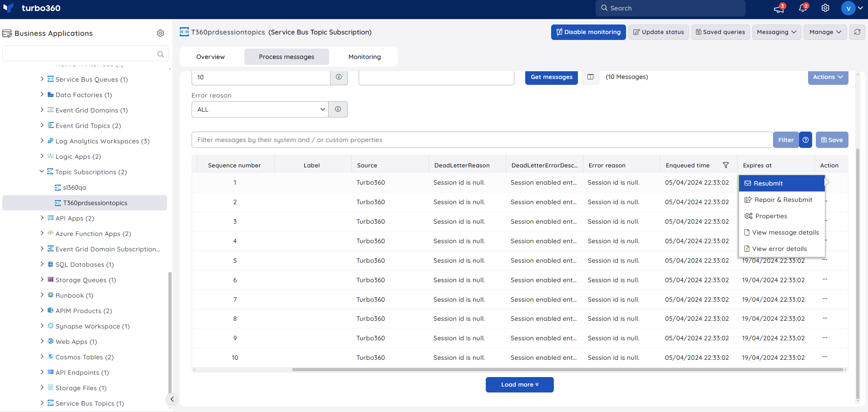Click Load more button

(x=519, y=385)
